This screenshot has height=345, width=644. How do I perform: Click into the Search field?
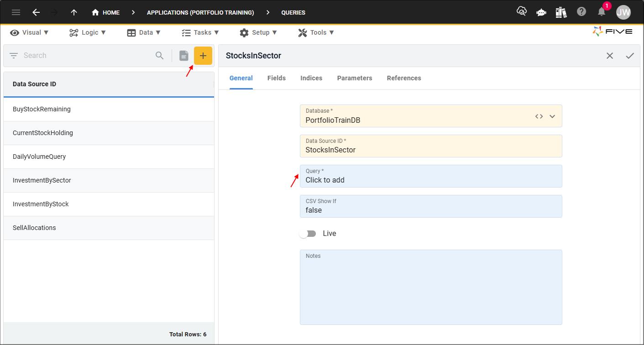[87, 56]
